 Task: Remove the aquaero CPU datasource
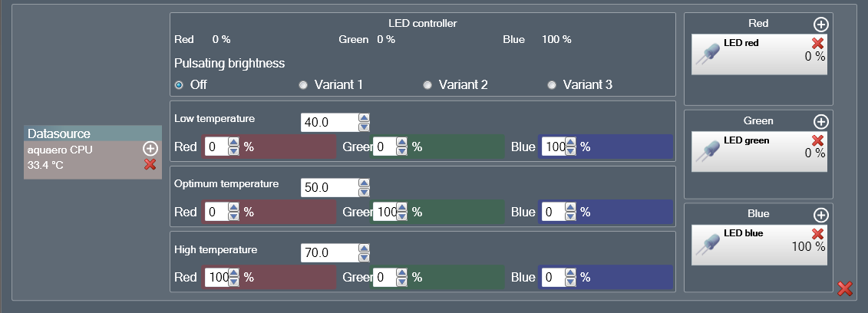(150, 165)
